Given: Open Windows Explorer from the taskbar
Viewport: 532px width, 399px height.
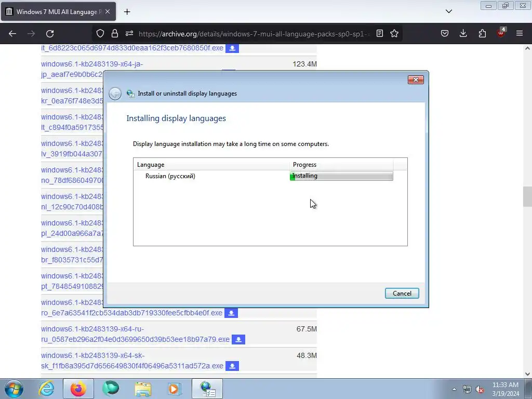Looking at the screenshot, I should [143, 389].
